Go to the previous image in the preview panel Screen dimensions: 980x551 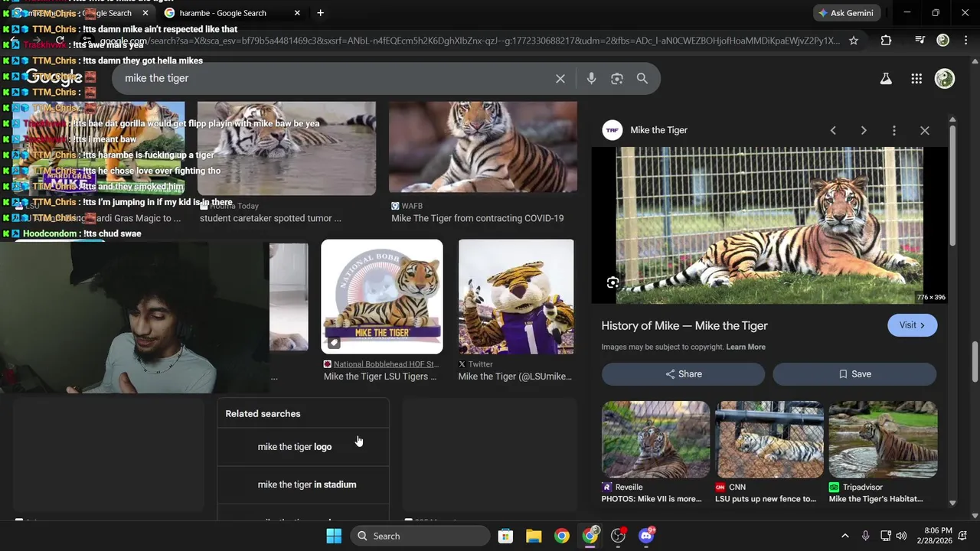[833, 131]
